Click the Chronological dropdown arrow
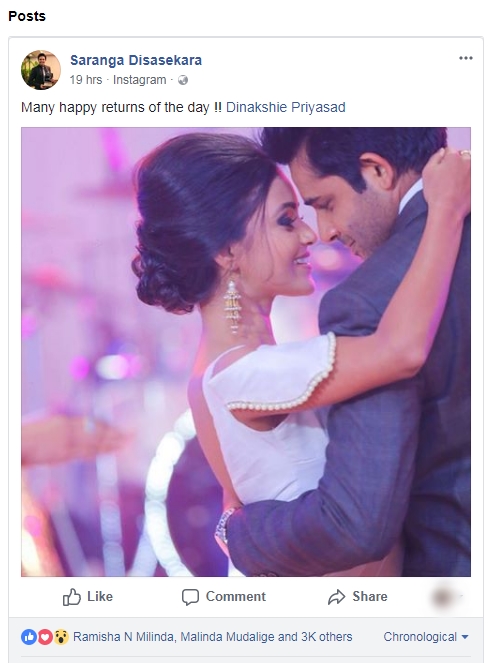 click(x=465, y=637)
